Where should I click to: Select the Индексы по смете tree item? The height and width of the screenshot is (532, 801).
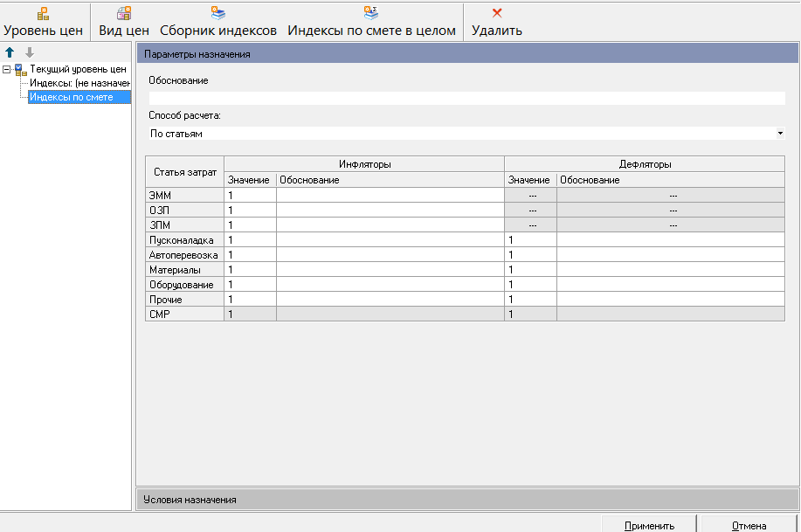point(79,97)
